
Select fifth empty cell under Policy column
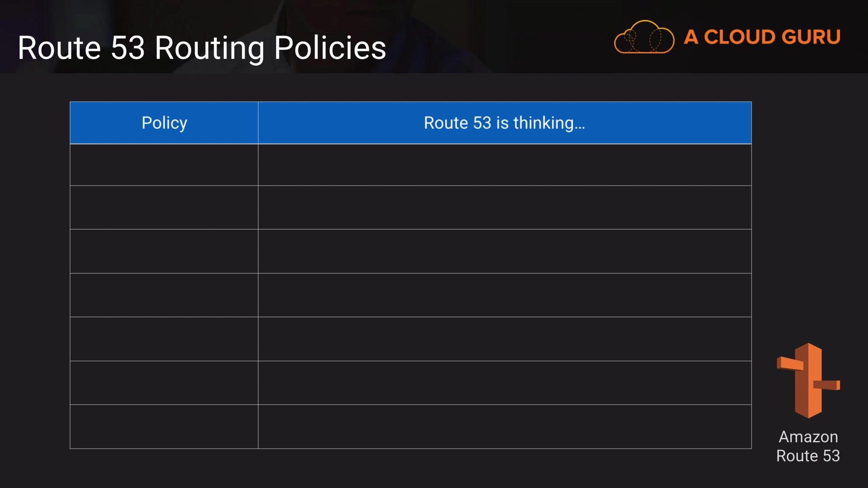coord(164,339)
